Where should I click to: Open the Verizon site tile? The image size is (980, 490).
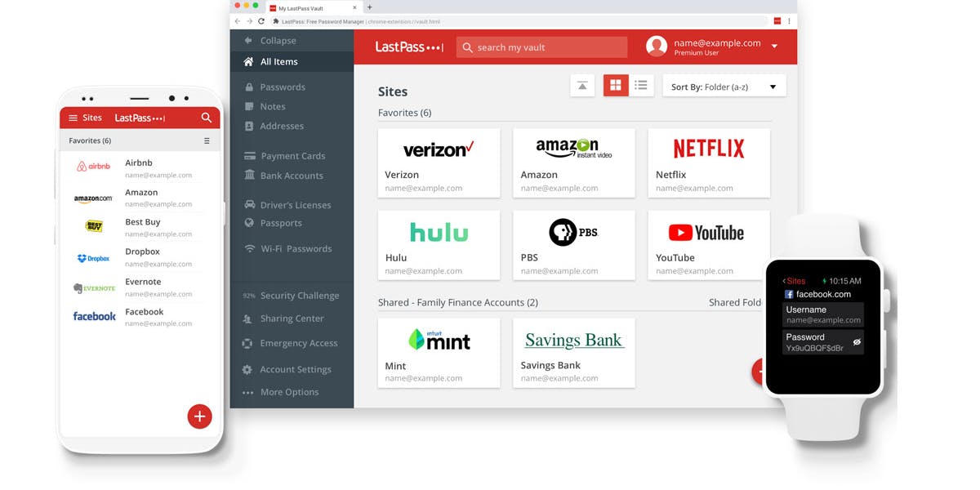pyautogui.click(x=439, y=163)
